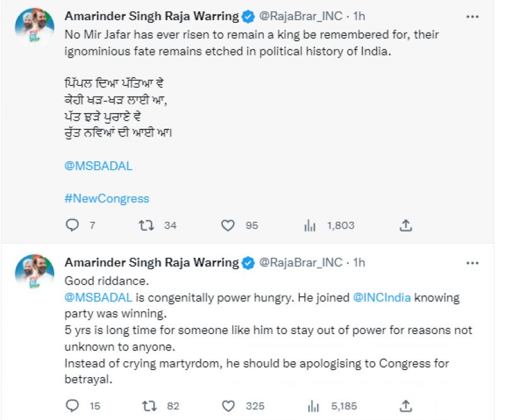Open @MSBADAL mention in first tweet
Image resolution: width=505 pixels, height=420 pixels.
tap(98, 166)
